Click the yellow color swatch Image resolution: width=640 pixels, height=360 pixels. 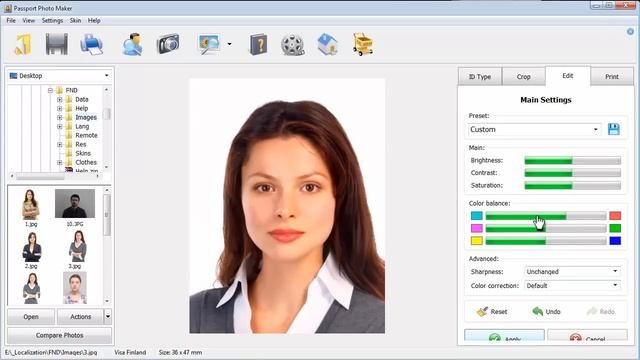476,241
